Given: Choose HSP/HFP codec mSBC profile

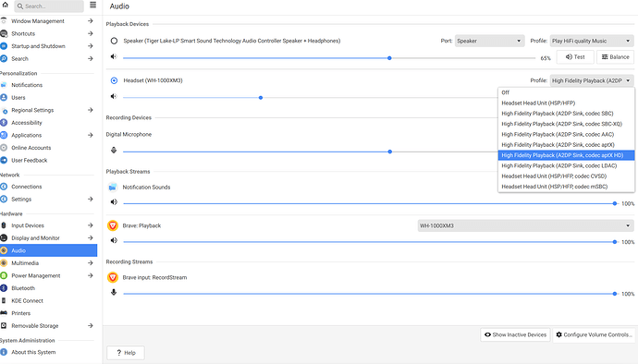Looking at the screenshot, I should (566, 187).
